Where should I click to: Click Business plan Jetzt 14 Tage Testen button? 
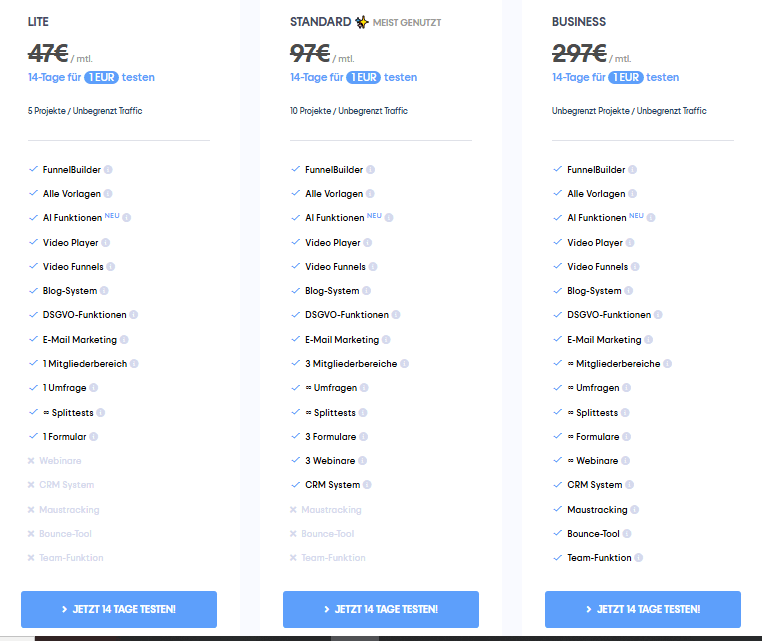[643, 609]
